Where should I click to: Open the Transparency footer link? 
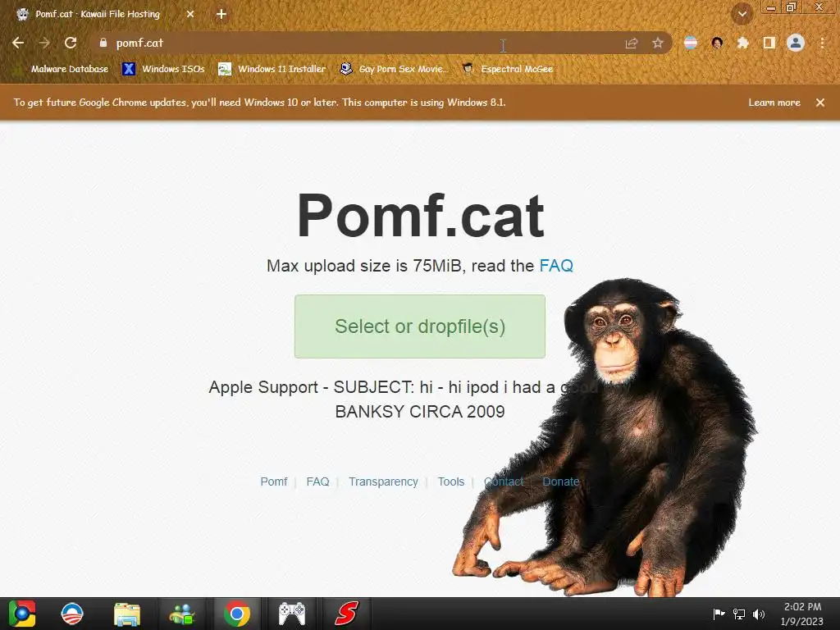point(383,482)
